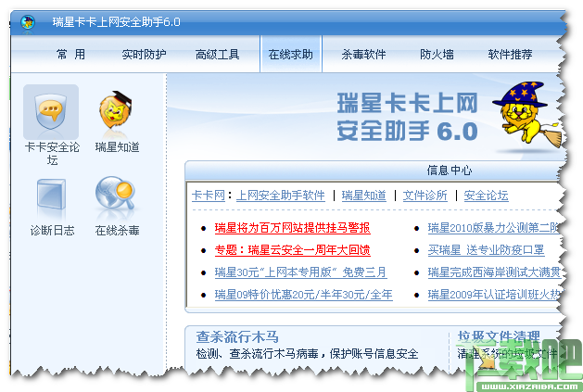Viewport: 583px width, 392px height.
Task: Switch to the 实时防护 tab
Action: (x=144, y=55)
